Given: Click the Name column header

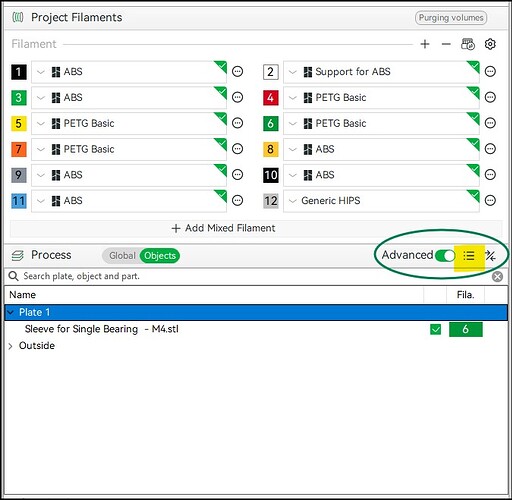Looking at the screenshot, I should [x=22, y=295].
